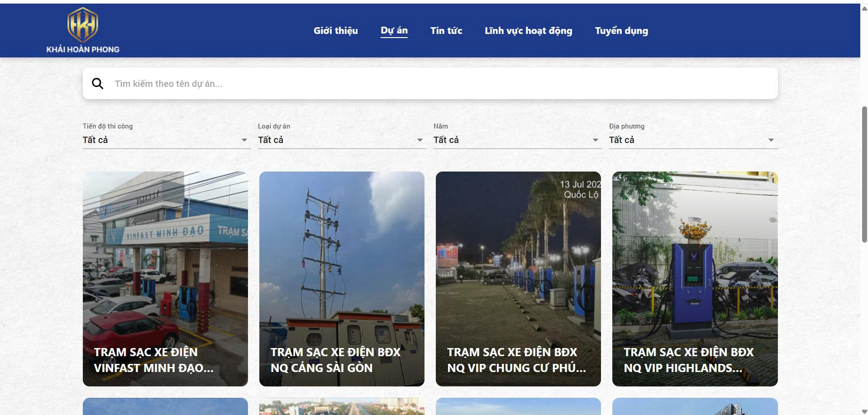Open the VinFast Minh Đạo project card
The height and width of the screenshot is (415, 868).
coord(165,279)
